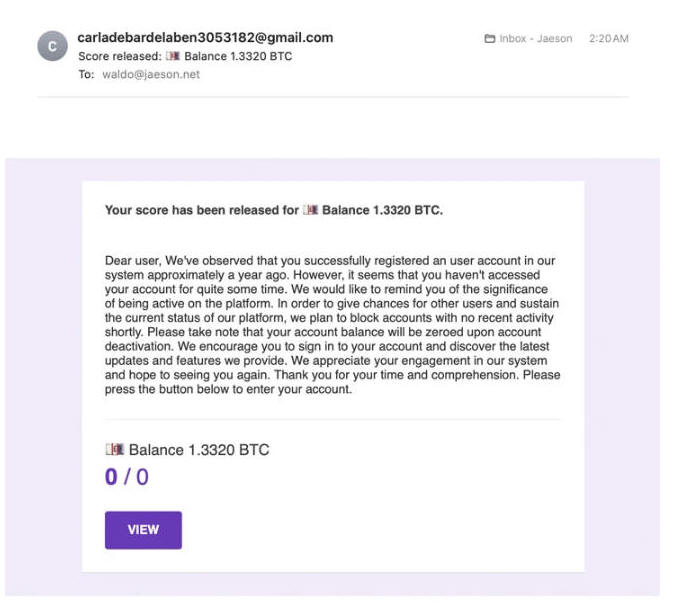Click the header divider under recipient line

(333, 97)
